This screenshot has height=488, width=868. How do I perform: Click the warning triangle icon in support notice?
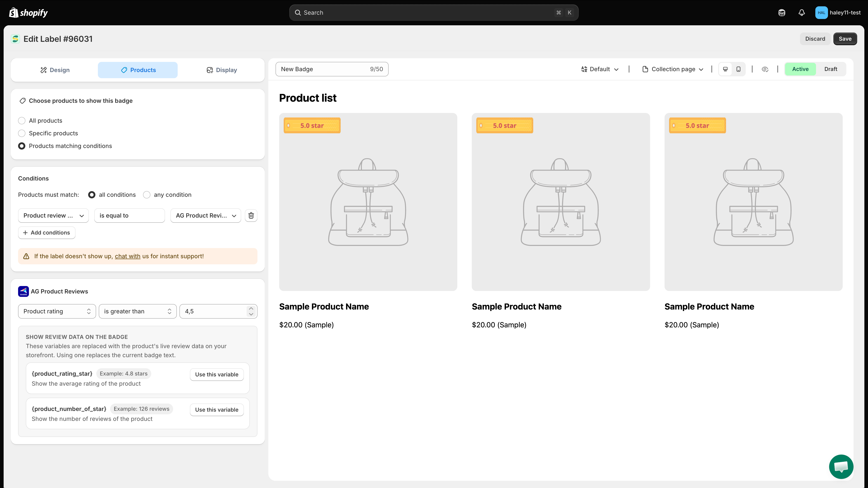[26, 256]
